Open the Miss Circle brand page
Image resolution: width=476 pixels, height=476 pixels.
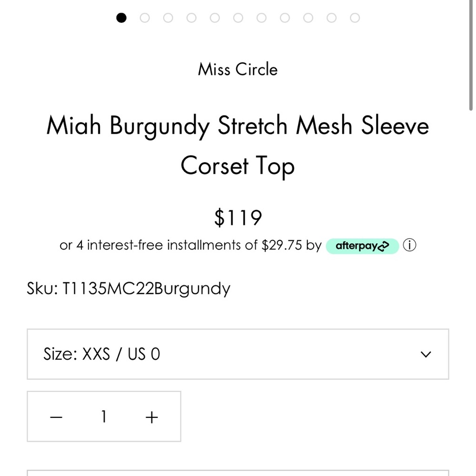238,69
